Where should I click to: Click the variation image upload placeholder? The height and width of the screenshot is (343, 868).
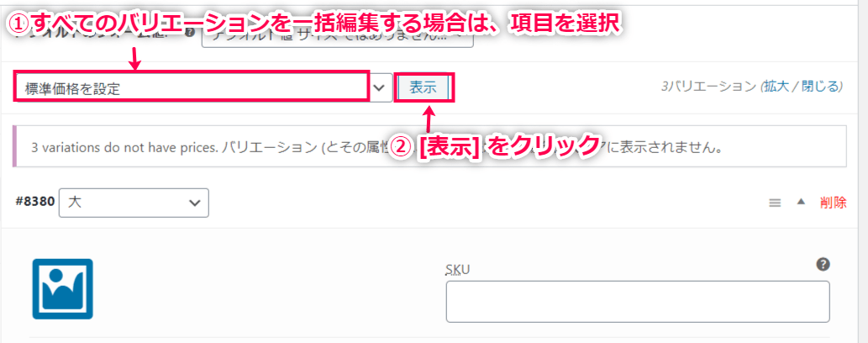click(62, 288)
